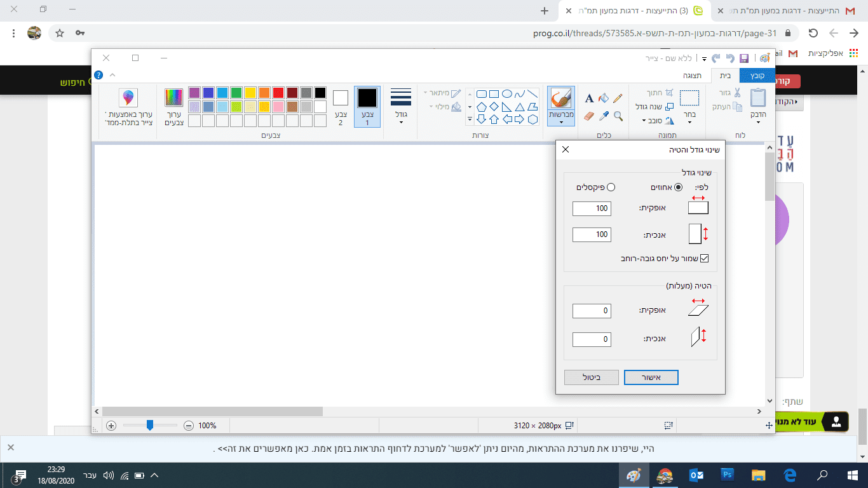Viewport: 868px width, 488px height.
Task: Open a new Chrome tab with plus
Action: click(544, 11)
